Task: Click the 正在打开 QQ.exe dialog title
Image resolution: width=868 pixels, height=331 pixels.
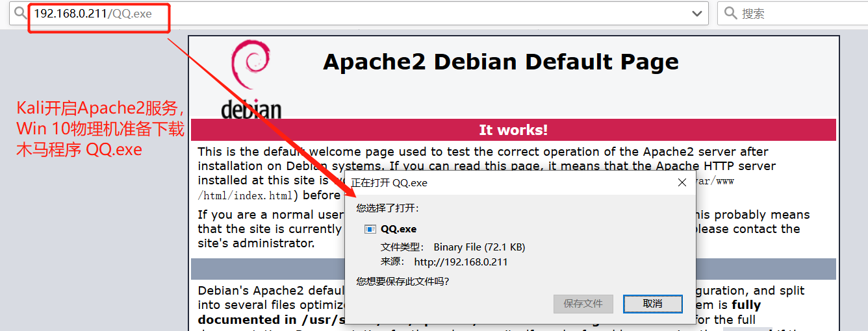Action: coord(389,182)
